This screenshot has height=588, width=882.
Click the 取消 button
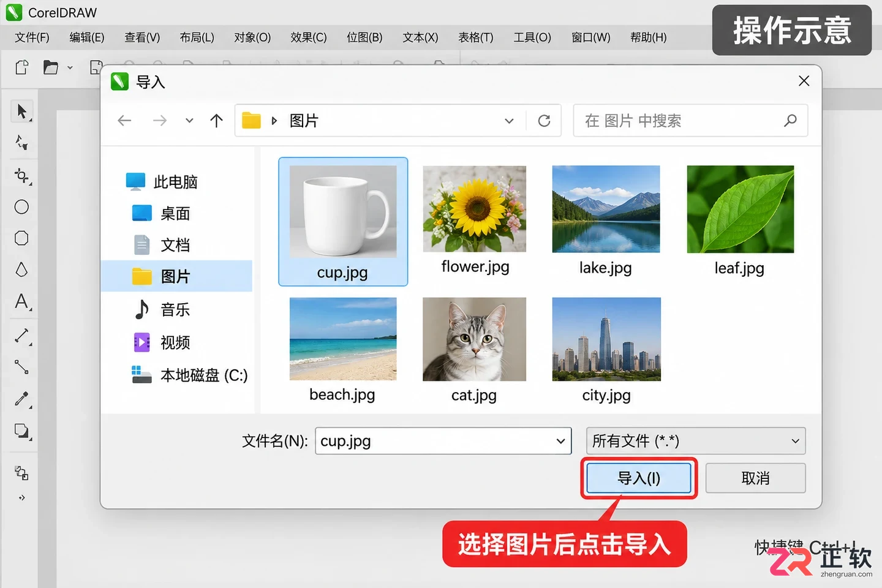pos(755,478)
